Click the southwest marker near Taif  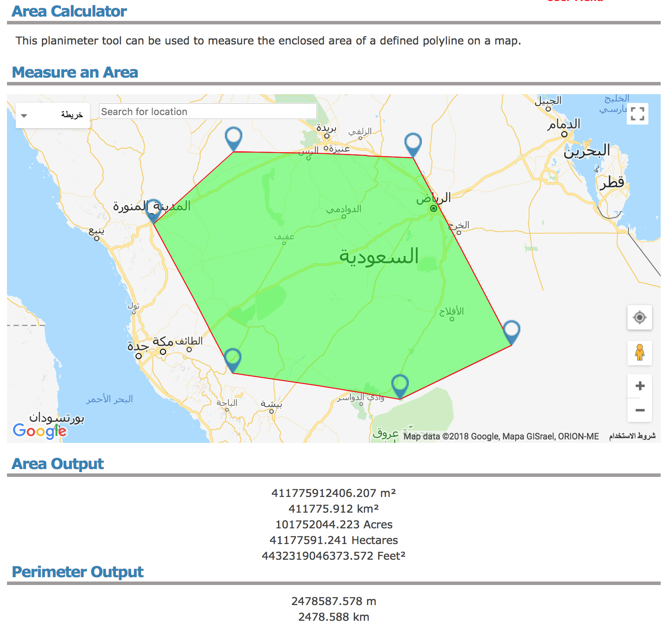[233, 359]
